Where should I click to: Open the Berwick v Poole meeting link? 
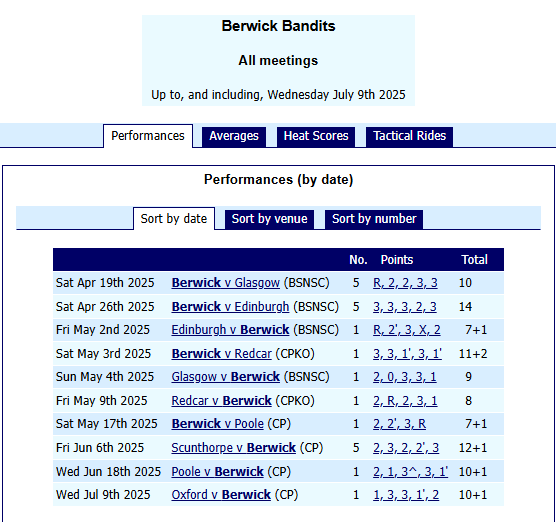pyautogui.click(x=218, y=424)
